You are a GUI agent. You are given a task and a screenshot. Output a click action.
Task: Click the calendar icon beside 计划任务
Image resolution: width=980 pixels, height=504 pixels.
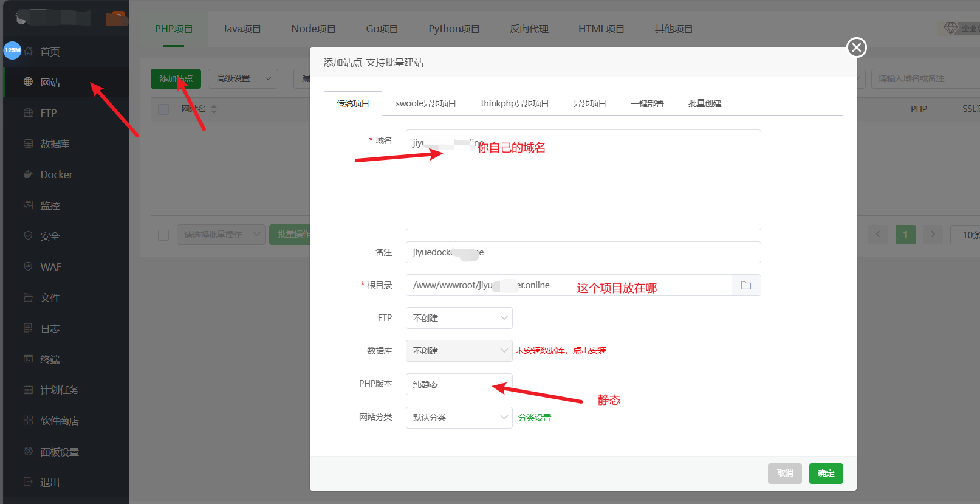pos(28,390)
